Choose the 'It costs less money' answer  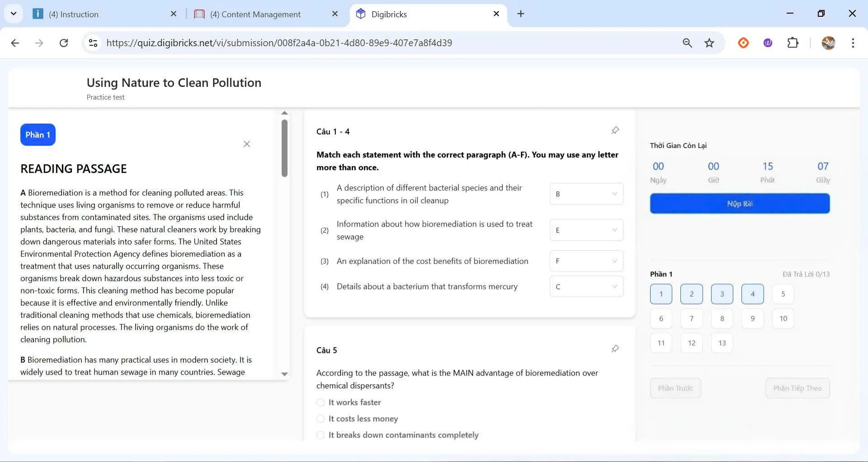[x=321, y=419]
